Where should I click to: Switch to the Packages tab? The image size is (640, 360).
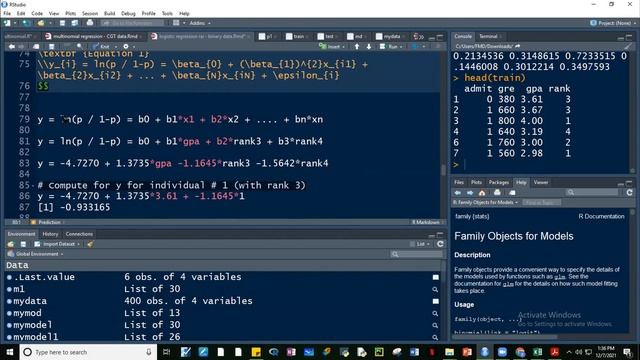[498, 182]
